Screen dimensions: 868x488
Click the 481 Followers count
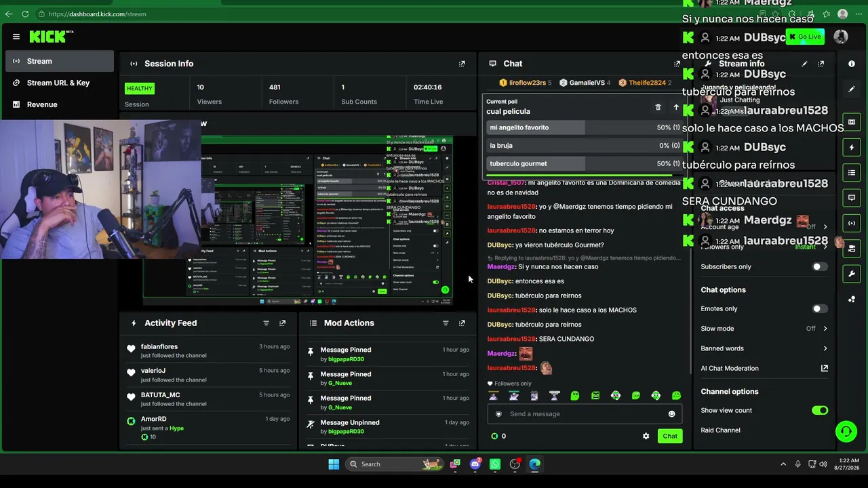[275, 87]
